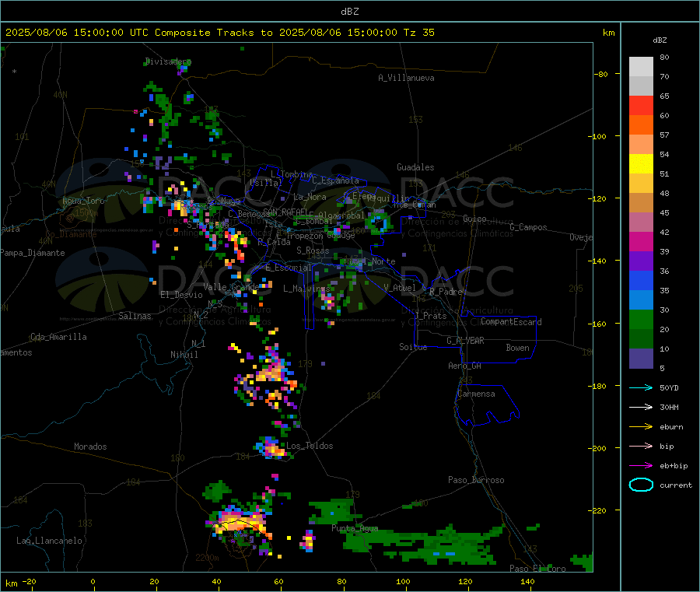Viewport: 700px width, 592px height.
Task: Pick the bright green 20-30 dBZ swatch
Action: pyautogui.click(x=641, y=319)
